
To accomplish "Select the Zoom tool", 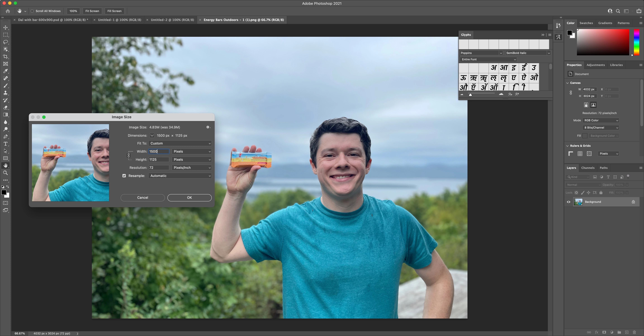I will pyautogui.click(x=5, y=173).
